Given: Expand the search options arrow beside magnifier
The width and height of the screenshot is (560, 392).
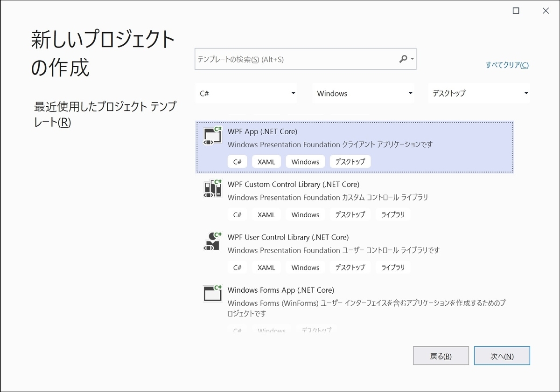Looking at the screenshot, I should pos(412,59).
